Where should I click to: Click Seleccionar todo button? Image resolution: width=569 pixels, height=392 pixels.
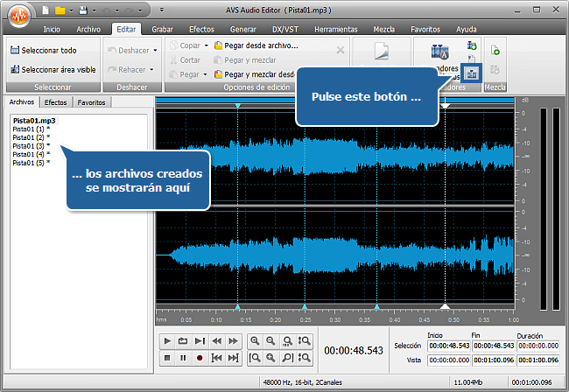(x=44, y=51)
